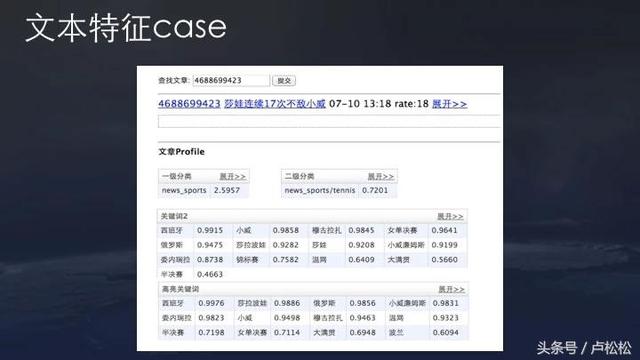Click the empty text box below the article row
This screenshot has width=640, height=360.
click(x=329, y=121)
